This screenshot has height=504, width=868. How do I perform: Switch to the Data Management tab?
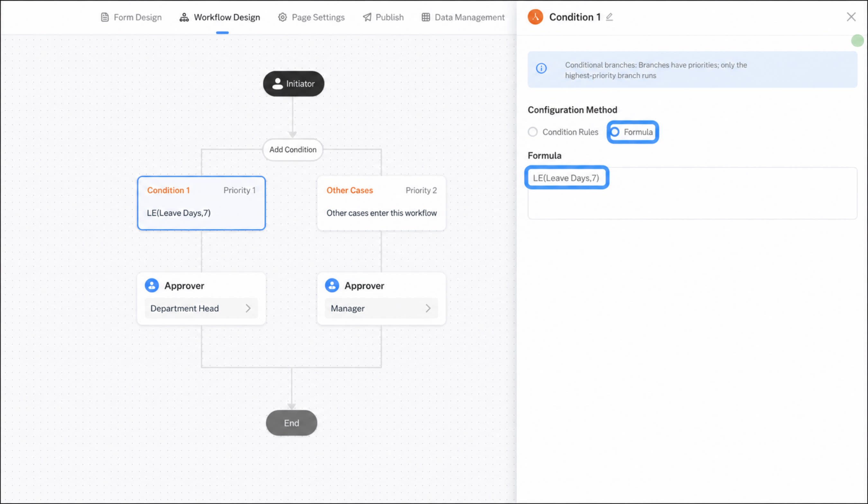463,17
